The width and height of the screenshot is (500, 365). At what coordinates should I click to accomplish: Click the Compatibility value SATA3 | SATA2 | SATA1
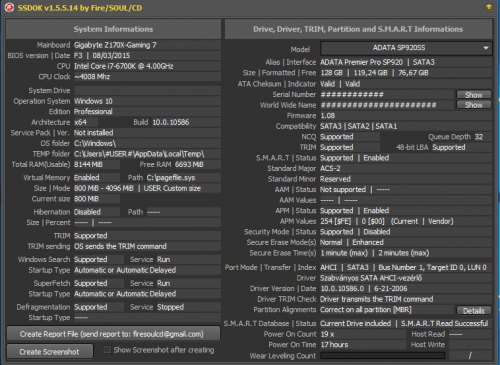406,126
